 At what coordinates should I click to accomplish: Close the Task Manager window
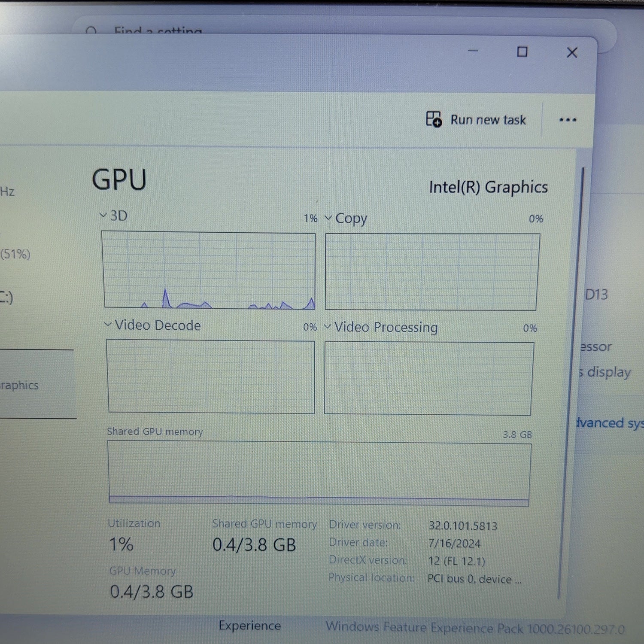coord(572,53)
